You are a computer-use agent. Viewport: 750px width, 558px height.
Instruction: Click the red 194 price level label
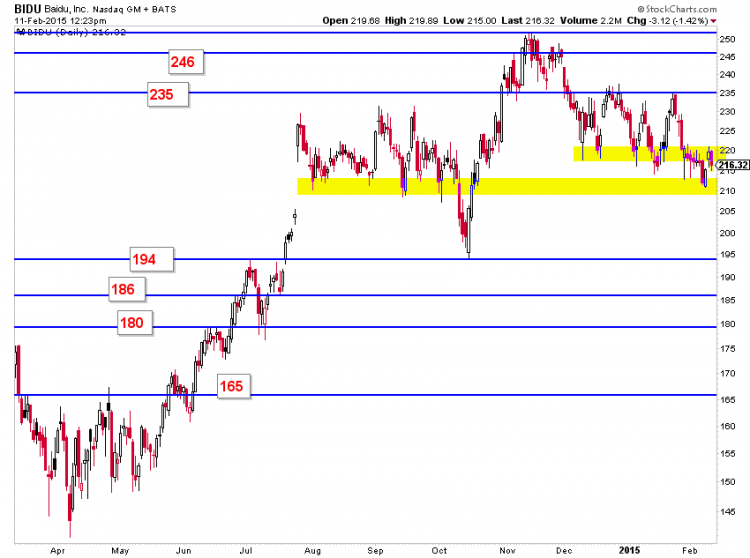point(152,260)
